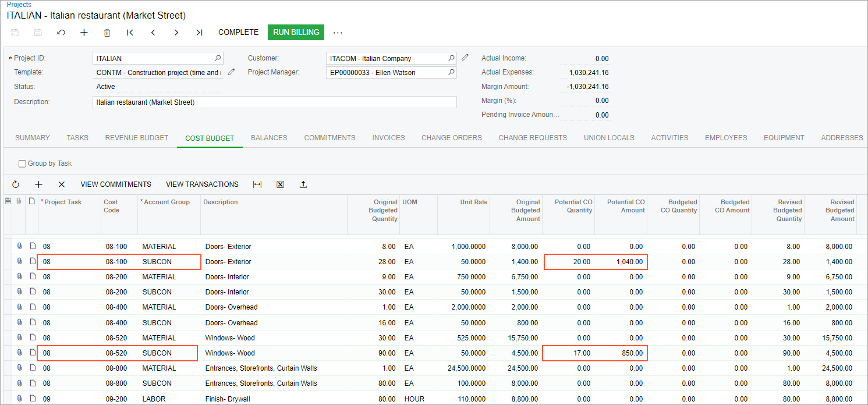Click the Run Billing button
This screenshot has height=405, width=868.
296,32
